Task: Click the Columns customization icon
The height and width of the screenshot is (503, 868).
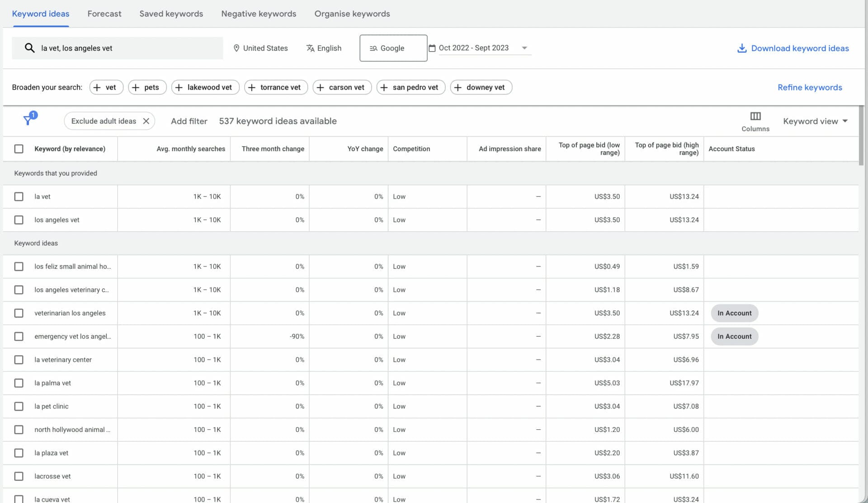Action: point(755,116)
